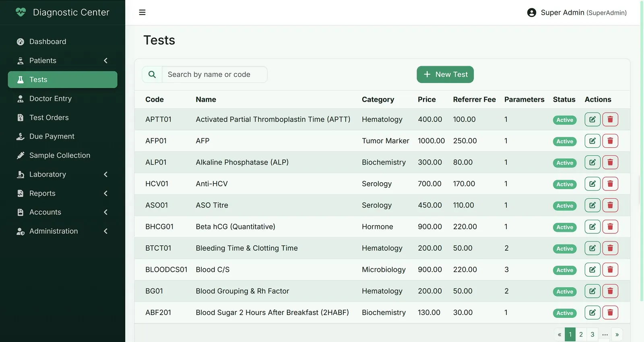Edit the APTT01 test row
Viewport: 644px width, 342px height.
(x=592, y=119)
